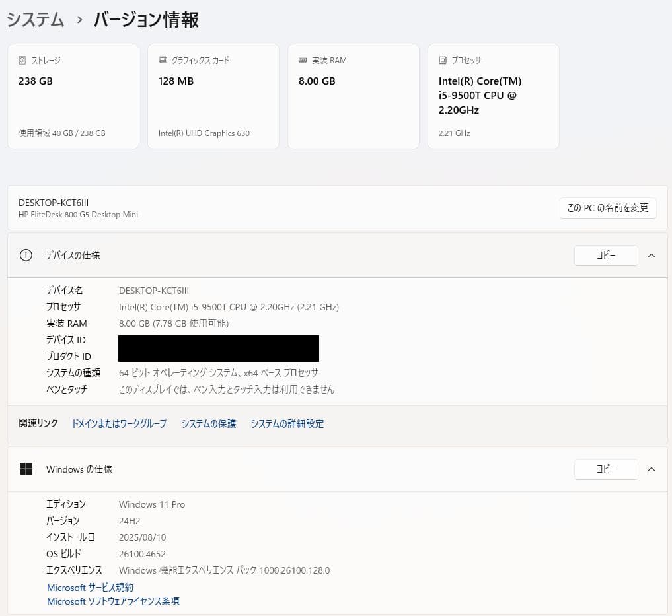
Task: Collapse the デバイスの仕様 section
Action: click(x=652, y=255)
